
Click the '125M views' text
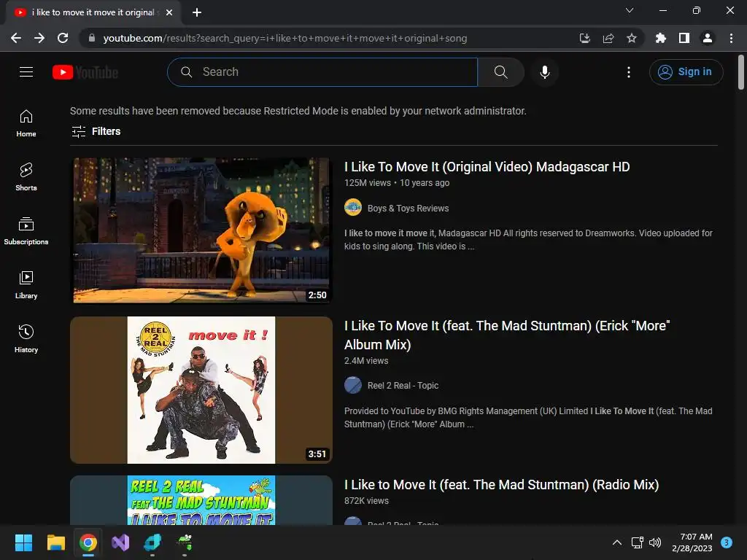pyautogui.click(x=368, y=183)
